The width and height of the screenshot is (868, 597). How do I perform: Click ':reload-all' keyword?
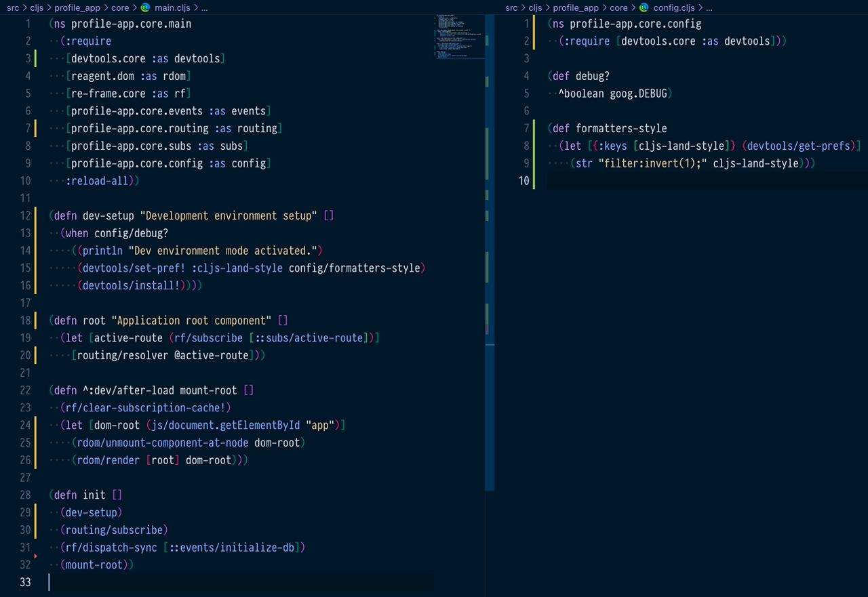pyautogui.click(x=96, y=181)
